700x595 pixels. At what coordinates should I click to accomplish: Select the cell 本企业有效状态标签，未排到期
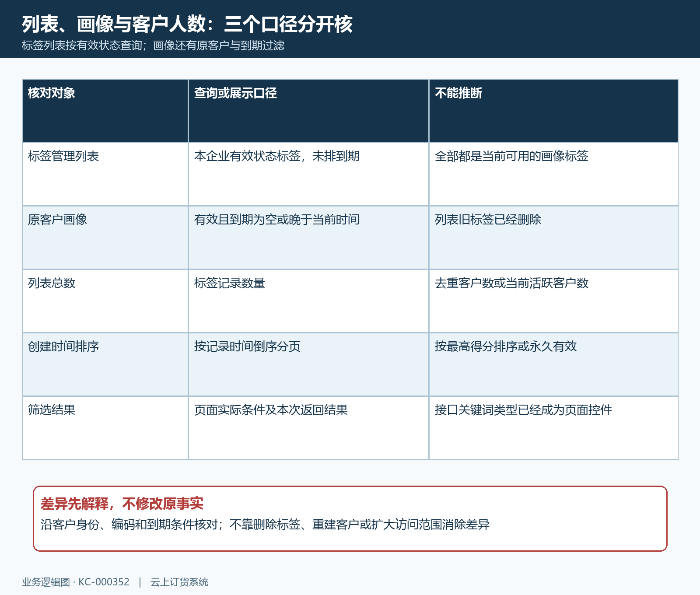coord(309,174)
